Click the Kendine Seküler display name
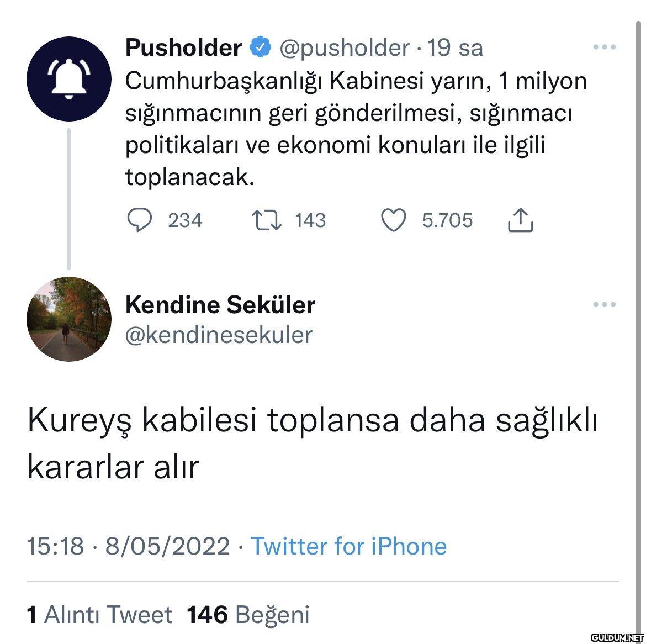 tap(220, 305)
